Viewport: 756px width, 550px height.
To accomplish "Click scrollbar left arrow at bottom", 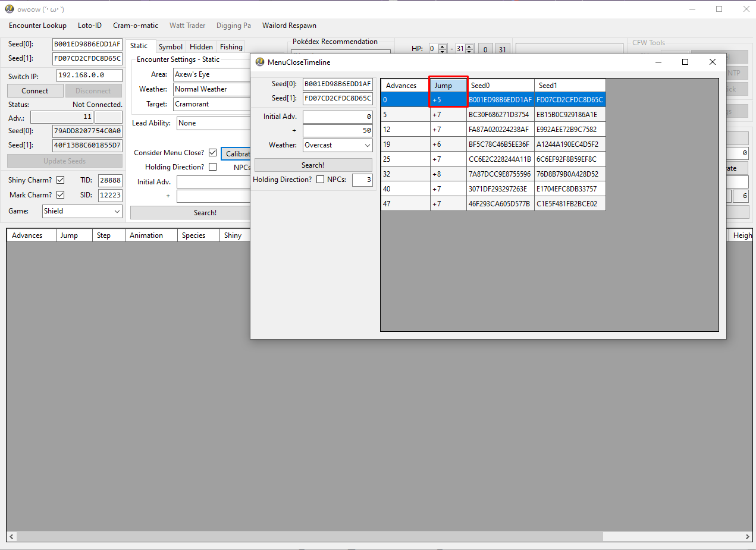I will [11, 536].
